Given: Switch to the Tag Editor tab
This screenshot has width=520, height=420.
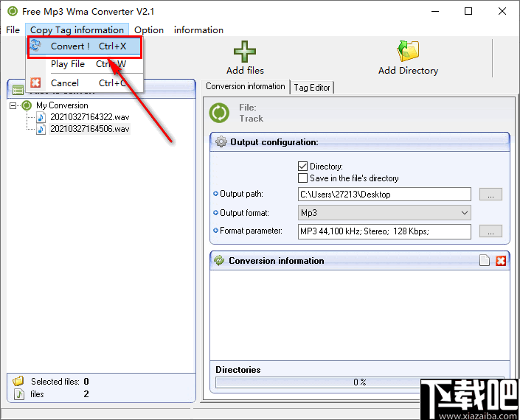Looking at the screenshot, I should pos(312,88).
